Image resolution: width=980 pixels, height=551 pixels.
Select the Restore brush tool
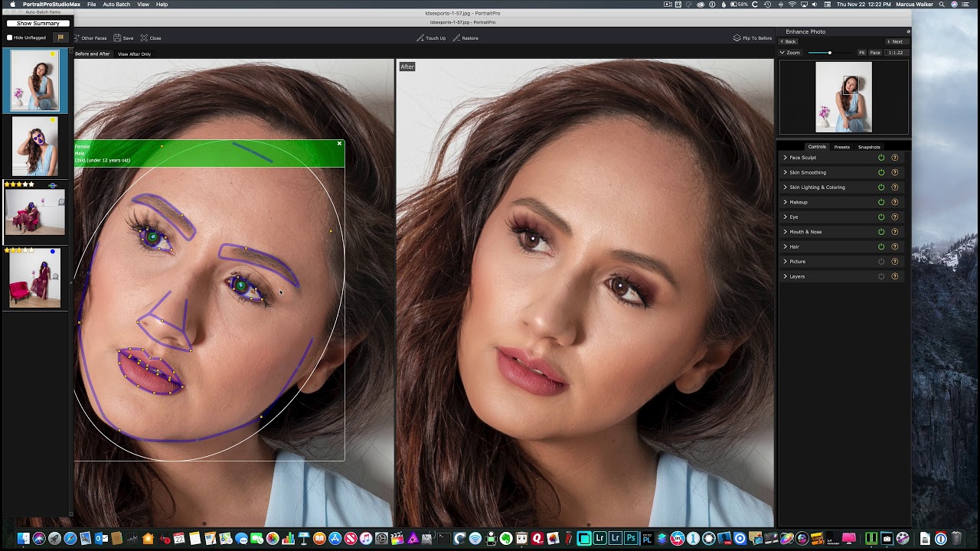click(456, 37)
